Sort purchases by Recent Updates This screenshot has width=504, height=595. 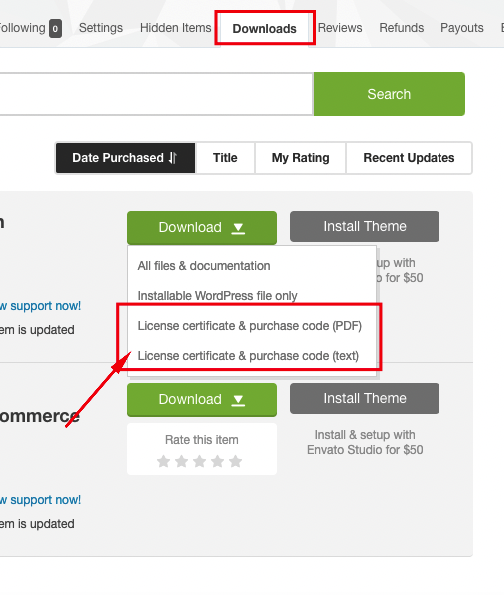pos(409,158)
